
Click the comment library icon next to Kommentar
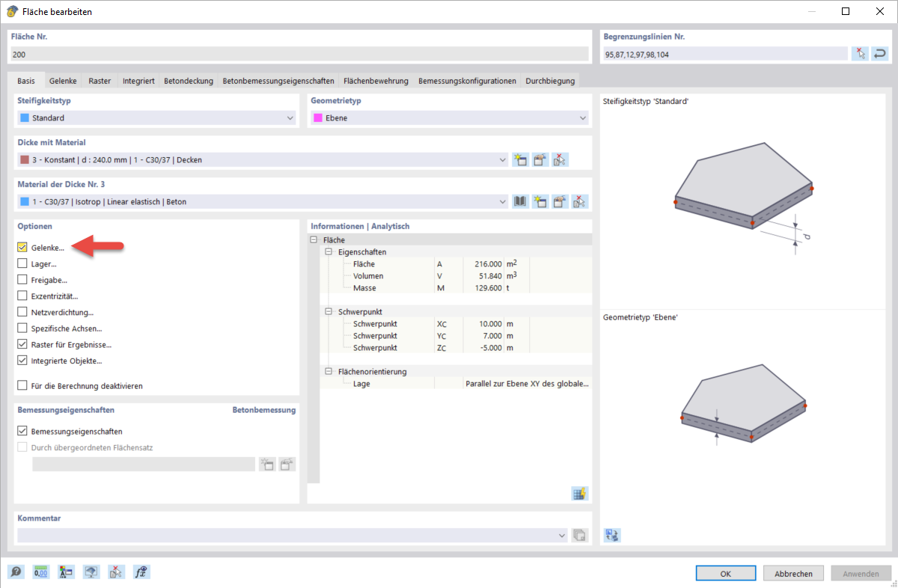579,535
